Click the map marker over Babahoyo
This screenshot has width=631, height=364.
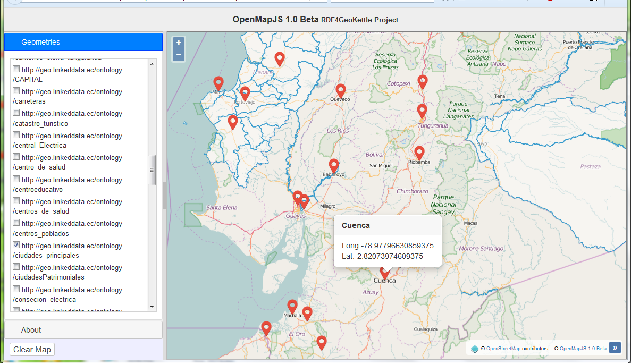[334, 166]
